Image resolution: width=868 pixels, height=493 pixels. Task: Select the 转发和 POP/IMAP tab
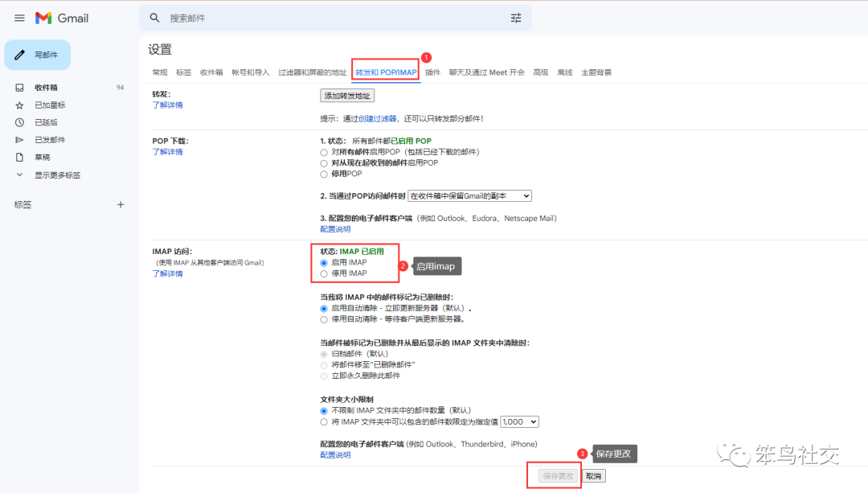click(x=386, y=72)
